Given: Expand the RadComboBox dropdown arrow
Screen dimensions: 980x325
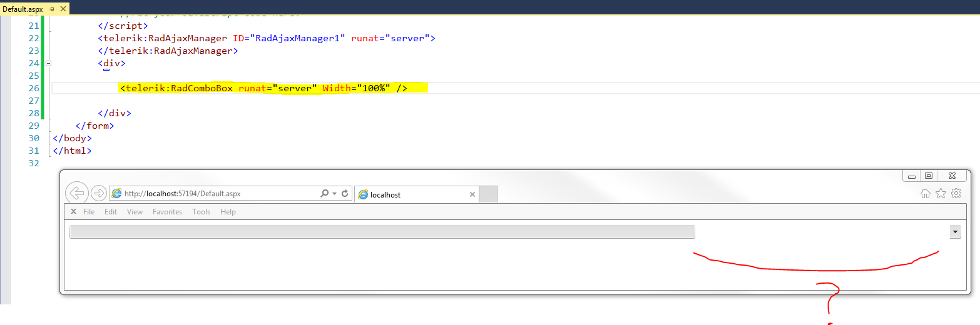Looking at the screenshot, I should click(955, 232).
